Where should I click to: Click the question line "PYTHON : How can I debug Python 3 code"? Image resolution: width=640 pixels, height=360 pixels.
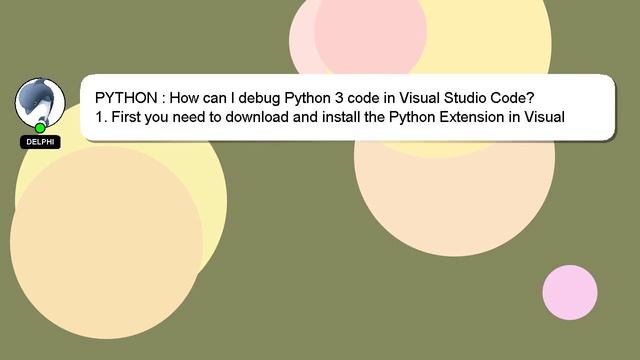click(314, 98)
